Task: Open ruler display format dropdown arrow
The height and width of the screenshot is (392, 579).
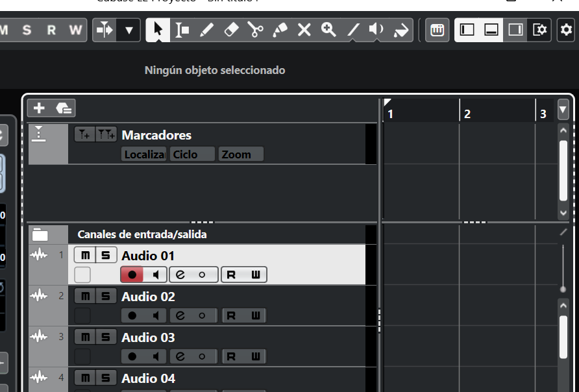Action: click(563, 110)
